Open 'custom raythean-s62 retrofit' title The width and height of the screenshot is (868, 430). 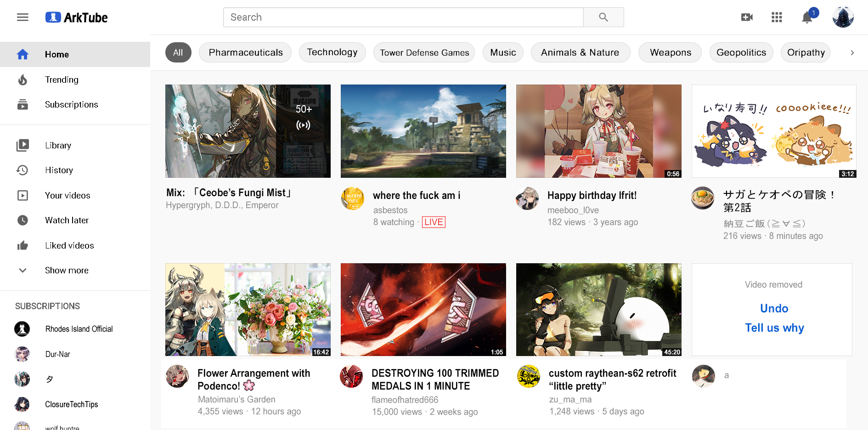click(613, 379)
